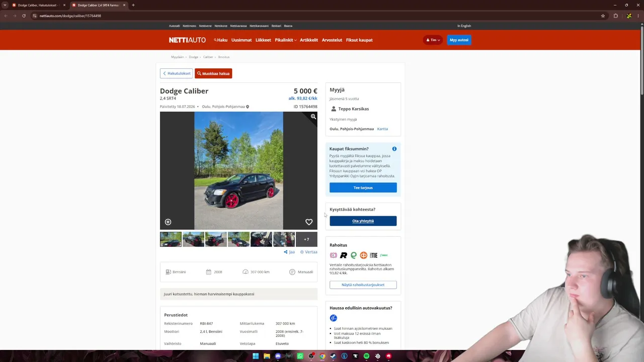644x362 pixels.
Task: Reload the page with the browser refresh icon
Action: pos(24,16)
